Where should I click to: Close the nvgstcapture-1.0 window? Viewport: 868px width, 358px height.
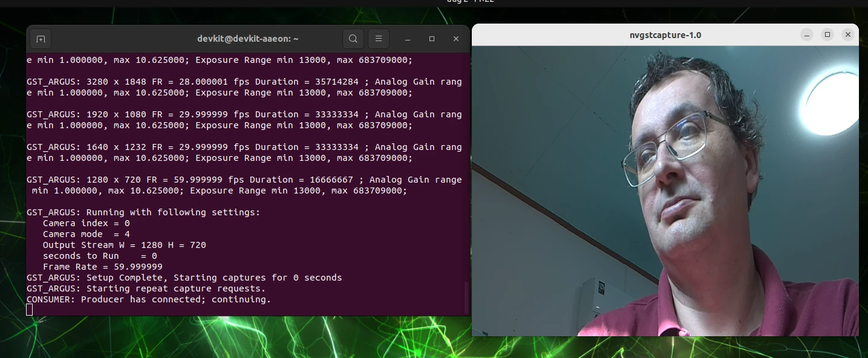(x=848, y=35)
